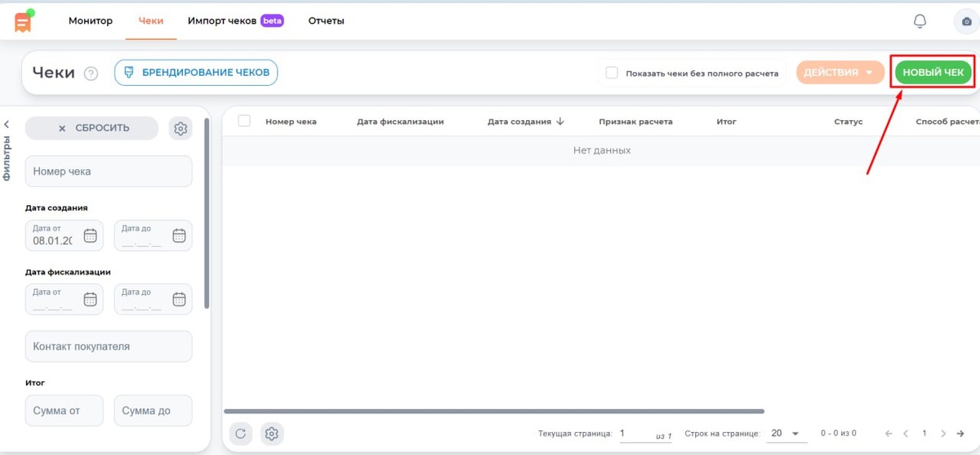Click the Сумма от field

65,411
